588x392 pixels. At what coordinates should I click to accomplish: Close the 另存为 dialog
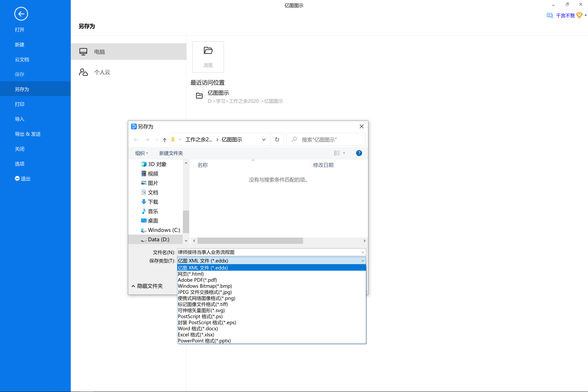[361, 126]
